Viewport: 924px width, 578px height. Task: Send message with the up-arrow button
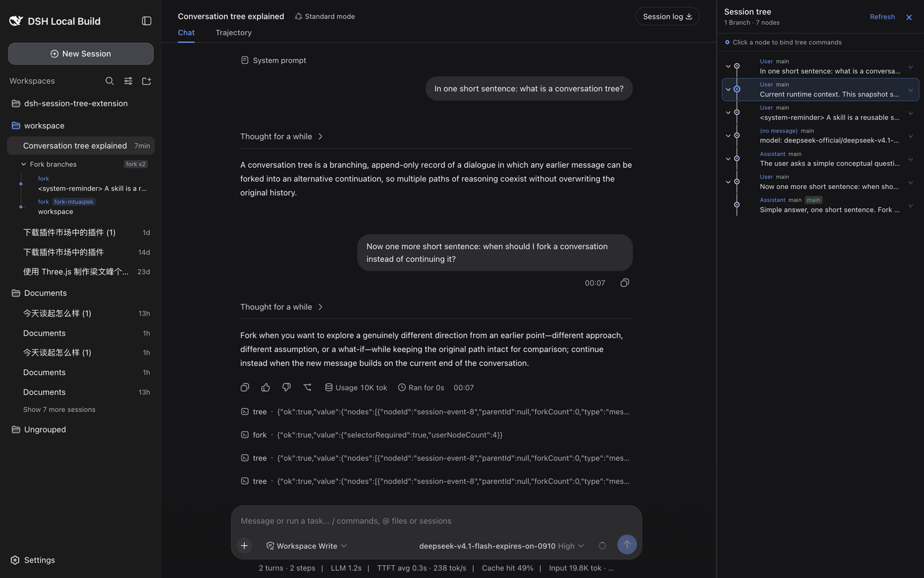point(627,544)
